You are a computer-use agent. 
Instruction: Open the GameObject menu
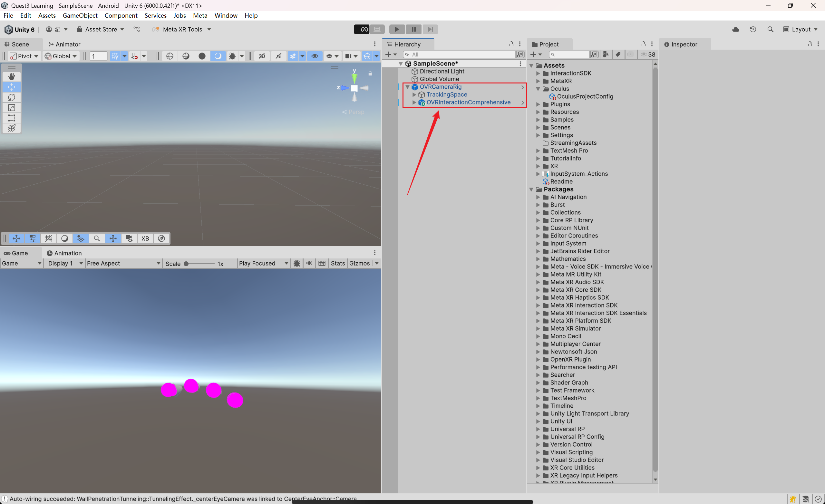click(80, 15)
